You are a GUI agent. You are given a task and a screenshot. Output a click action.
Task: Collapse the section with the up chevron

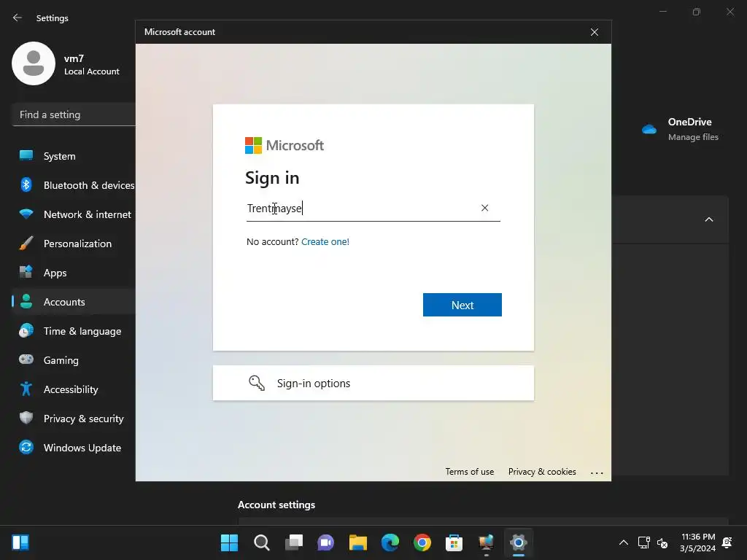point(709,219)
